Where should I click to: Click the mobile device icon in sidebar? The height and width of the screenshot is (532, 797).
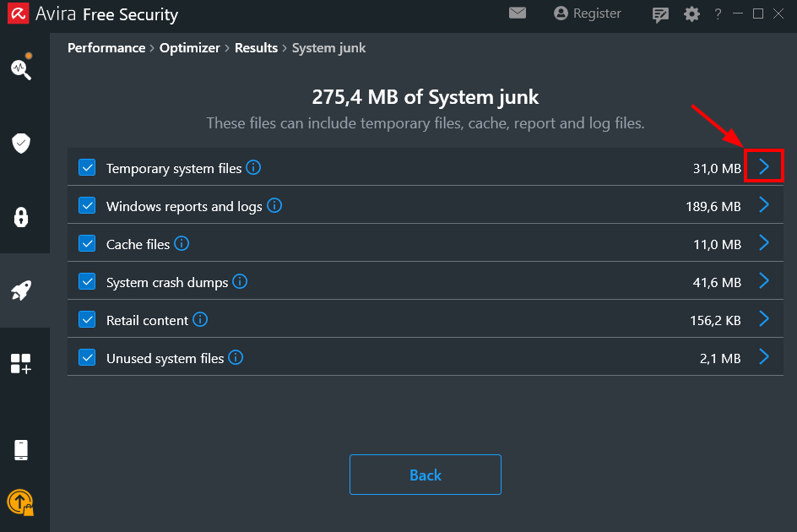click(21, 450)
